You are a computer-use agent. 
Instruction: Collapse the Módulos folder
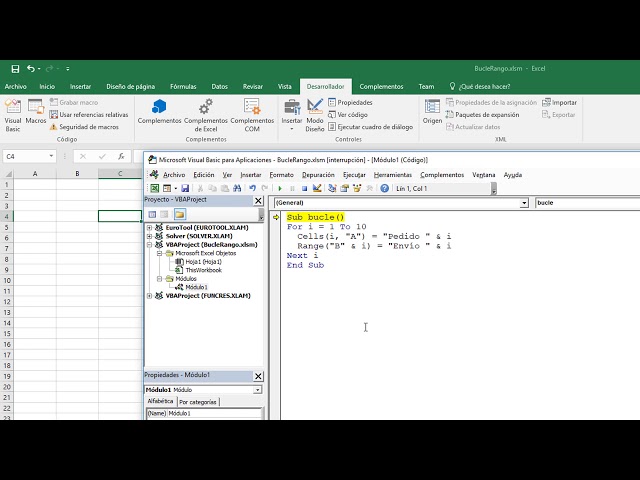(160, 278)
